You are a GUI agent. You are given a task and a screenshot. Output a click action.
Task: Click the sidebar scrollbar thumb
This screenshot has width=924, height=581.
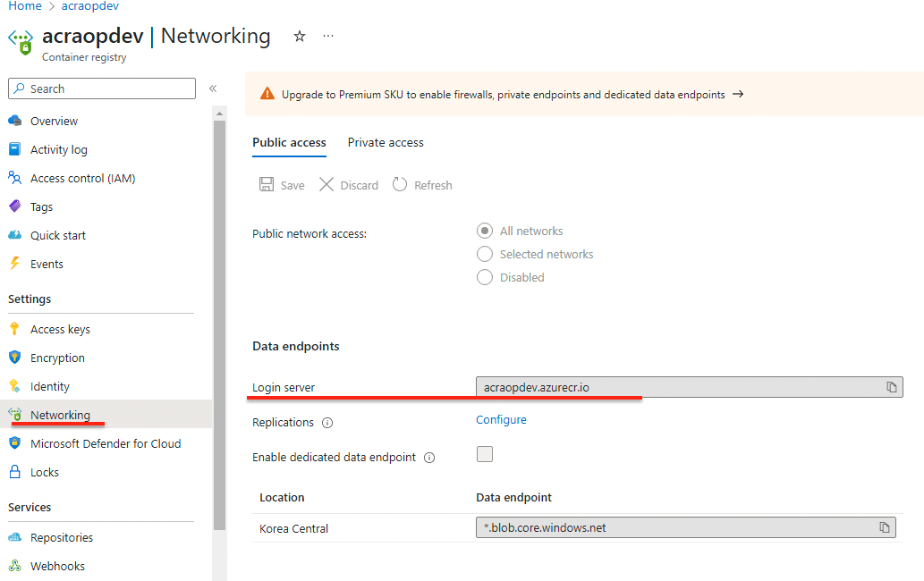(220, 325)
